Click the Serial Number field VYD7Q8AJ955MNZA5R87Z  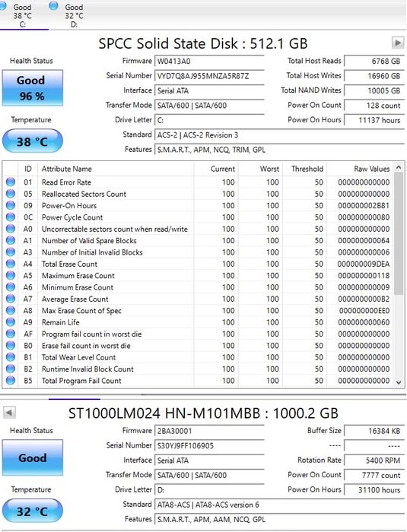(x=209, y=76)
